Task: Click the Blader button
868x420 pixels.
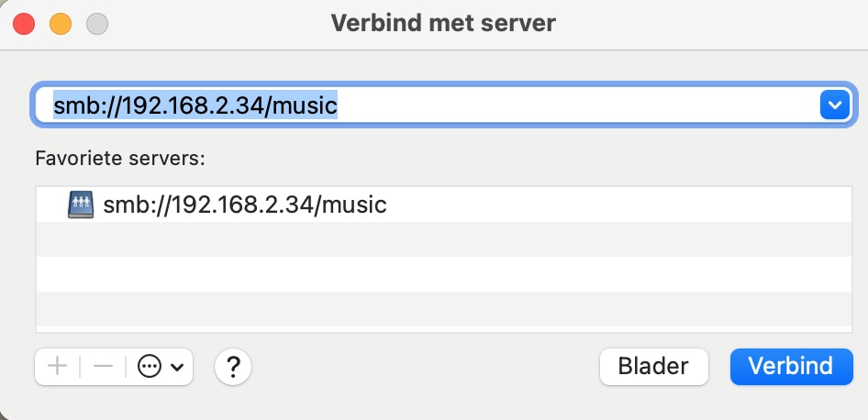Action: point(654,366)
